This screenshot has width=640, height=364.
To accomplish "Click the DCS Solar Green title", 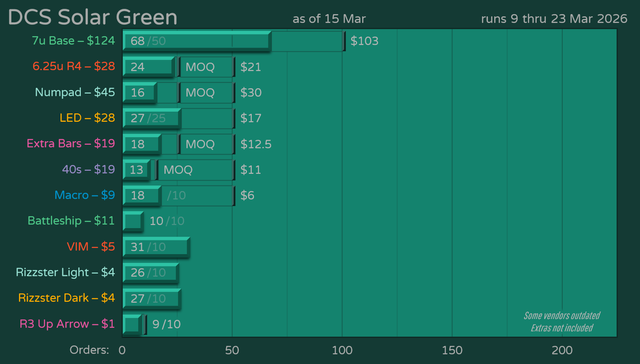I will point(92,17).
